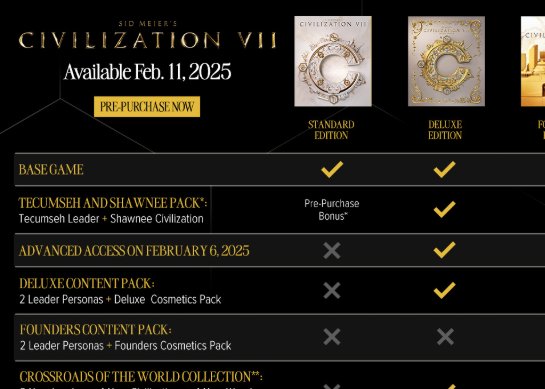Click the partially visible Founders Edition cover
This screenshot has width=545, height=389.
(533, 61)
